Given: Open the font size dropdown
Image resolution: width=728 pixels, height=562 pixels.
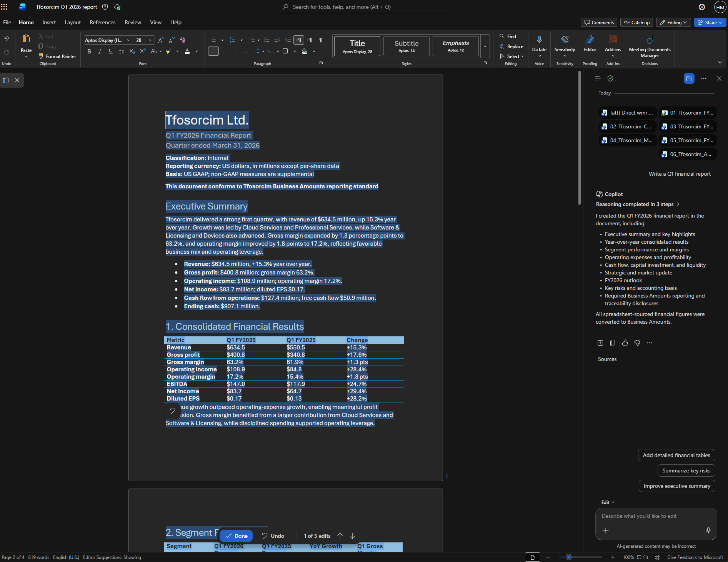Looking at the screenshot, I should point(150,40).
